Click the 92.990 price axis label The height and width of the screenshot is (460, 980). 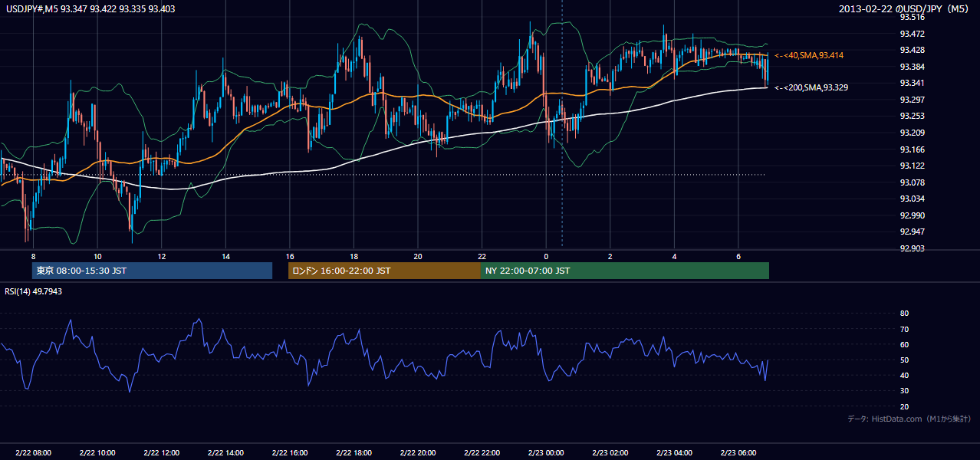[x=912, y=215]
